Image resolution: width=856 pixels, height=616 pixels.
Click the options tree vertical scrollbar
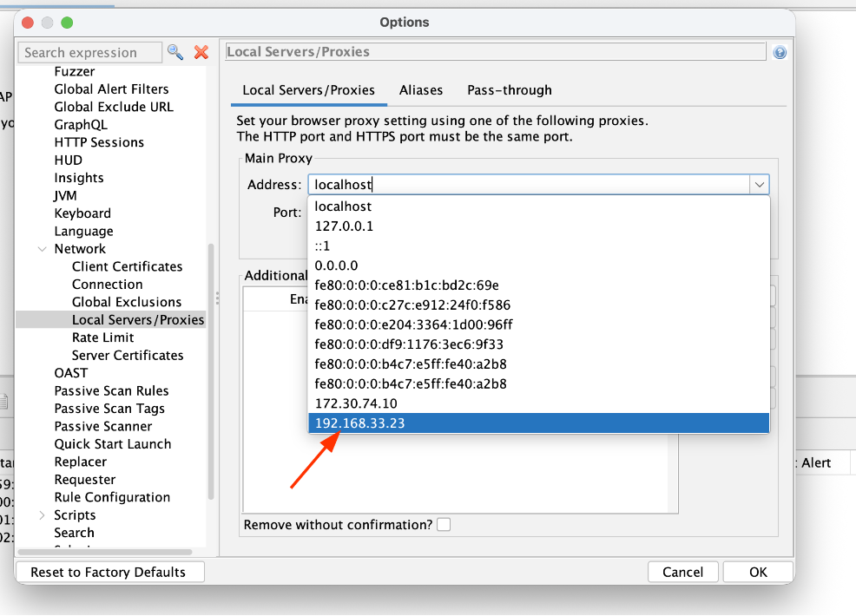point(211,371)
